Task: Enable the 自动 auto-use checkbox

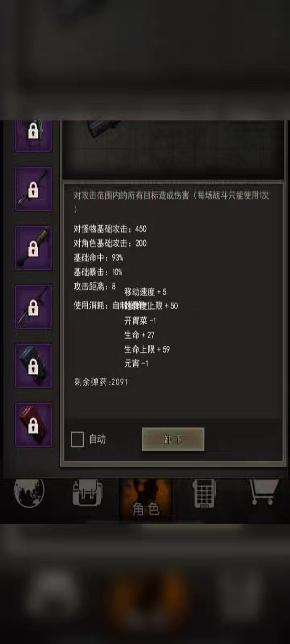Action: [x=77, y=439]
